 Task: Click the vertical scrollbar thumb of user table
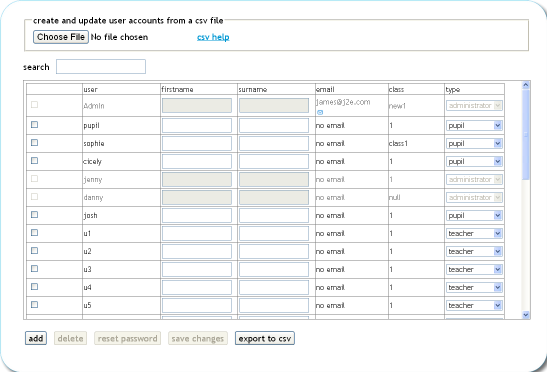526,134
